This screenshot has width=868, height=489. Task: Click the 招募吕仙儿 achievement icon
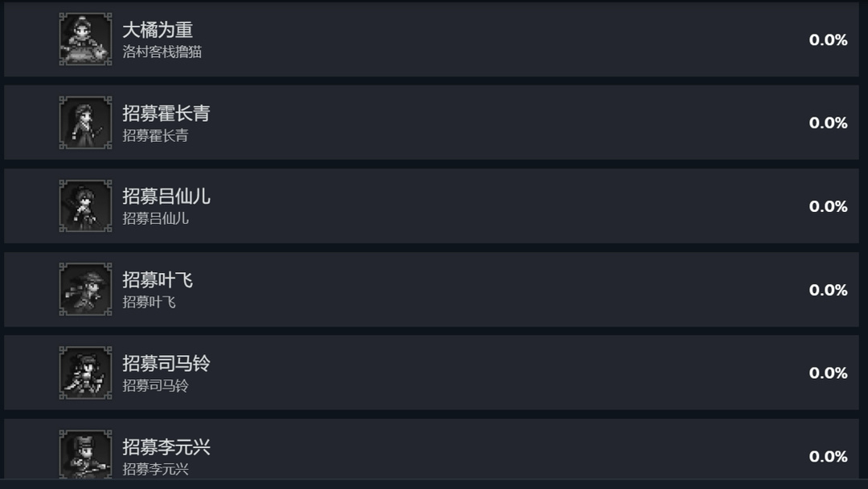(84, 205)
